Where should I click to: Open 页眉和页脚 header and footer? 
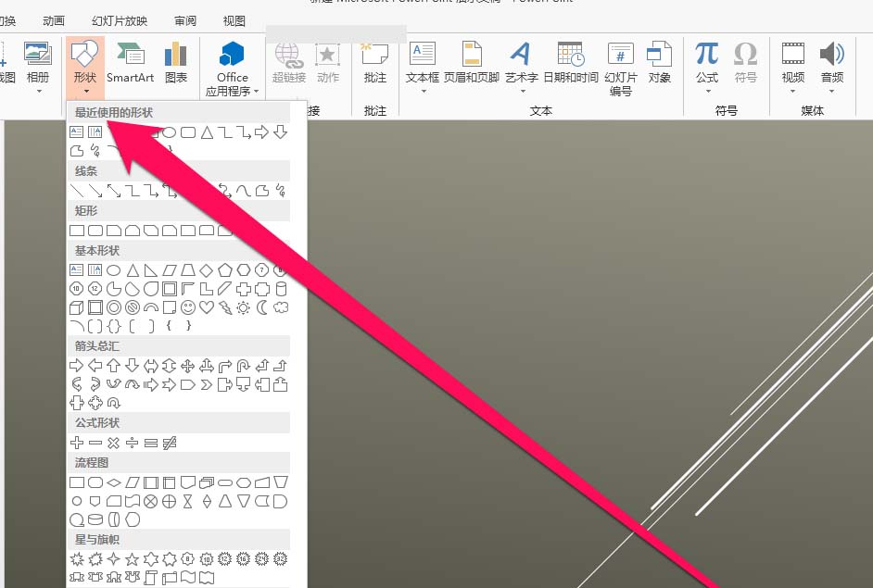tap(472, 62)
